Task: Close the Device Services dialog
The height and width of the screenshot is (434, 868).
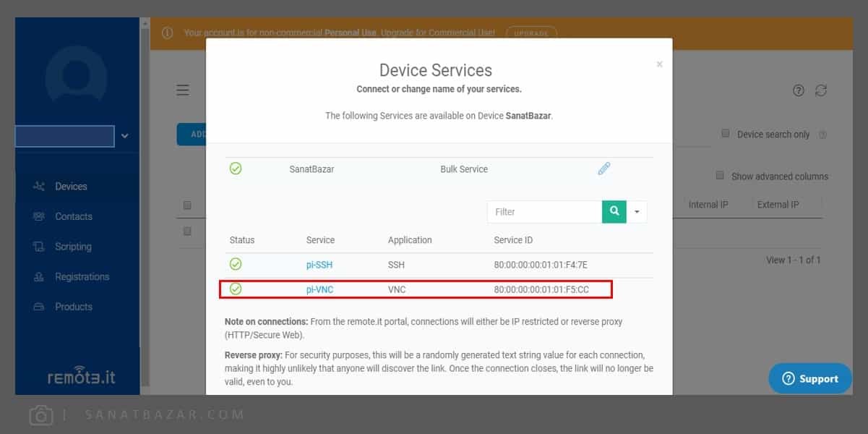Action: [x=659, y=64]
